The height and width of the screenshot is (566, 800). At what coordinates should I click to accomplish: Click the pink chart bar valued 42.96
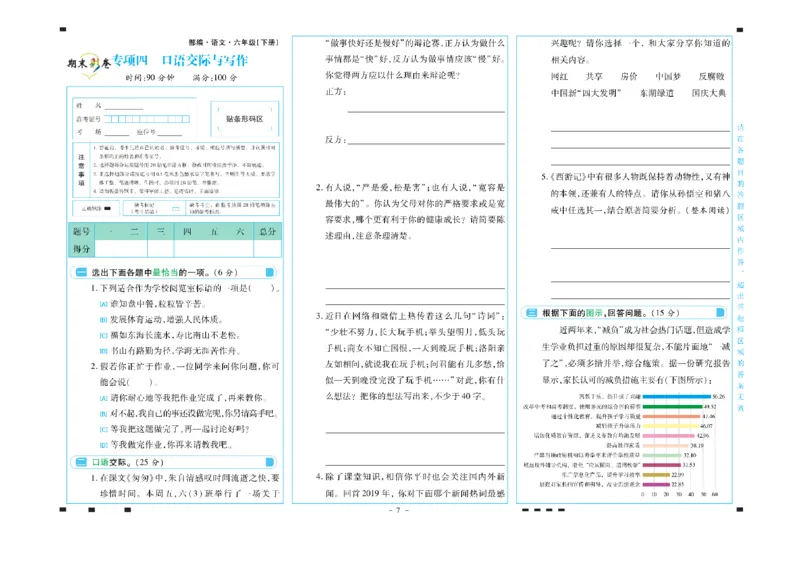(x=669, y=436)
